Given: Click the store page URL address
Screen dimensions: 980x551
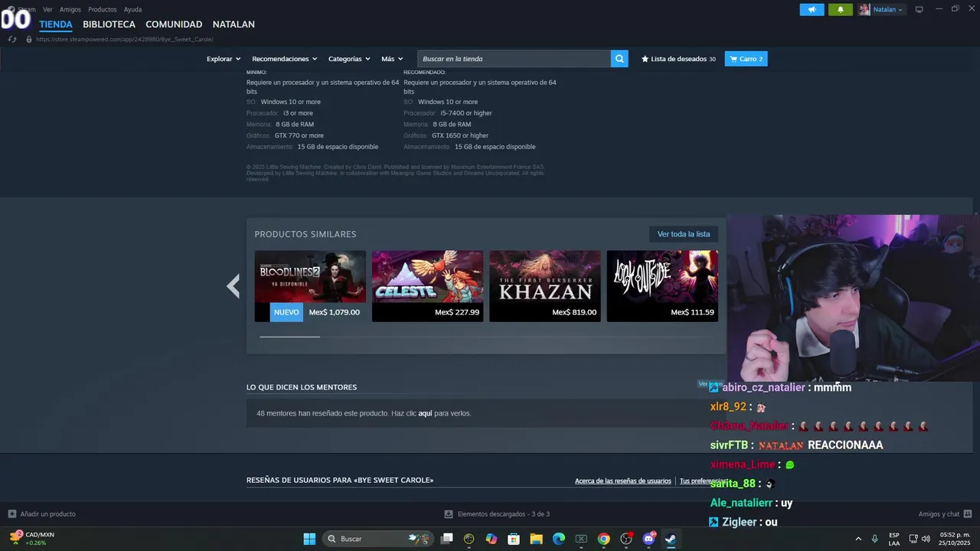Looking at the screenshot, I should click(x=125, y=39).
